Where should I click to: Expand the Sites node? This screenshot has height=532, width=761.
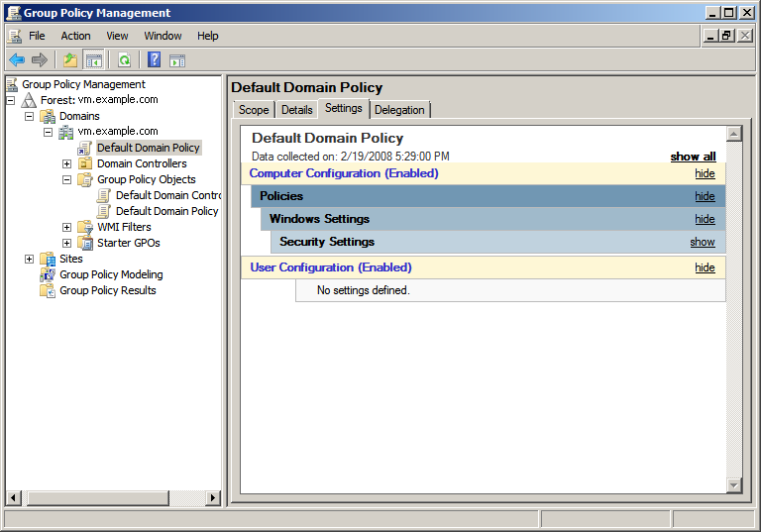click(x=29, y=260)
